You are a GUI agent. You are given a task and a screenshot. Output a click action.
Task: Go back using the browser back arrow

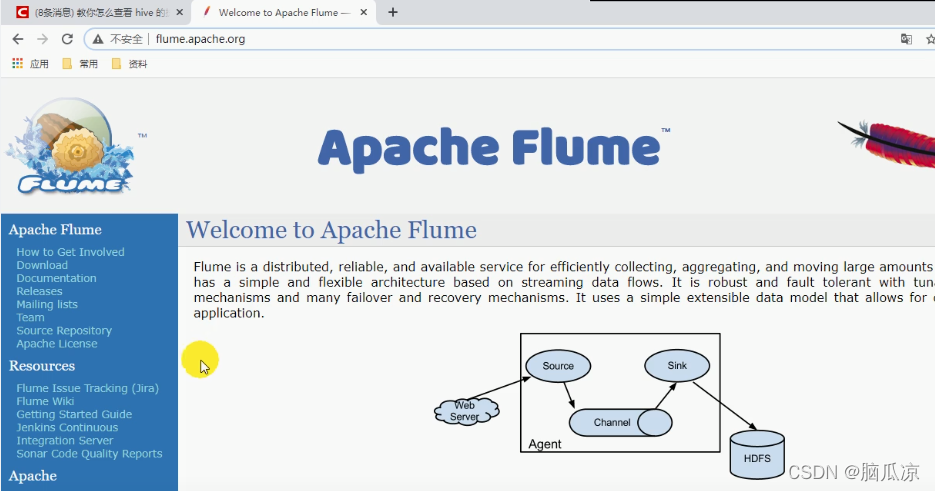tap(18, 39)
